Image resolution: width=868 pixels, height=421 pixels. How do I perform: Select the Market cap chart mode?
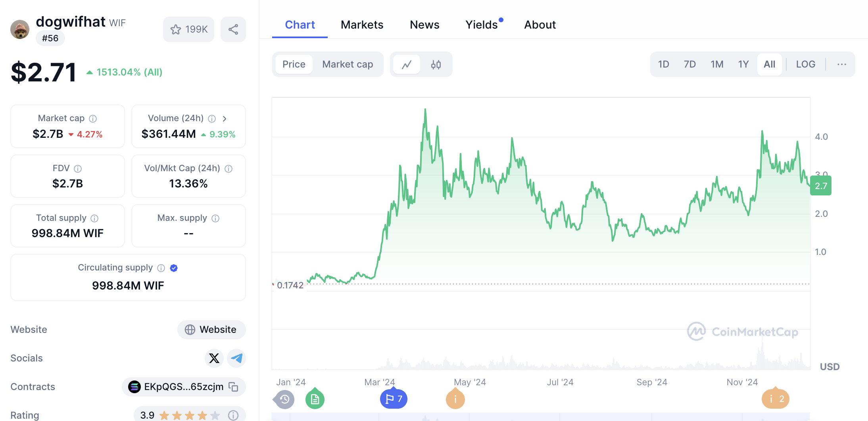pos(348,64)
